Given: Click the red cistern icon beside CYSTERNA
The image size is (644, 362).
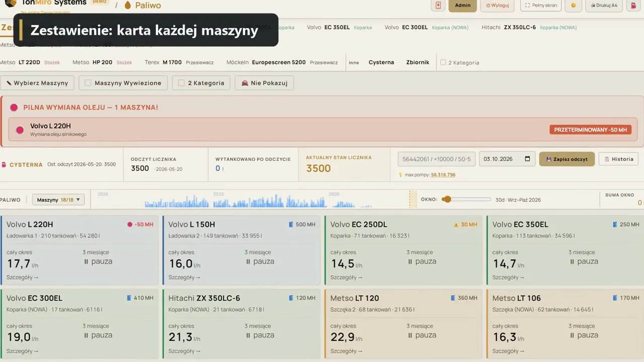Looking at the screenshot, I should click(x=4, y=165).
